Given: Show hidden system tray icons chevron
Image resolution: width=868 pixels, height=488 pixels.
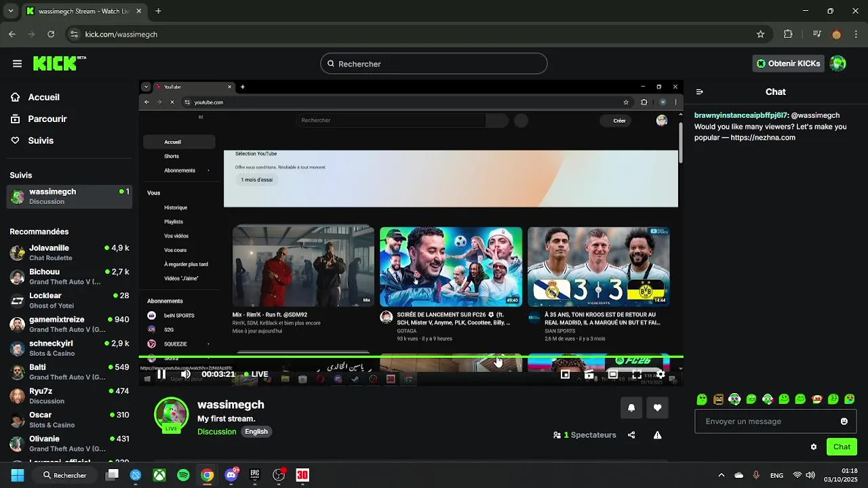Looking at the screenshot, I should point(721,475).
